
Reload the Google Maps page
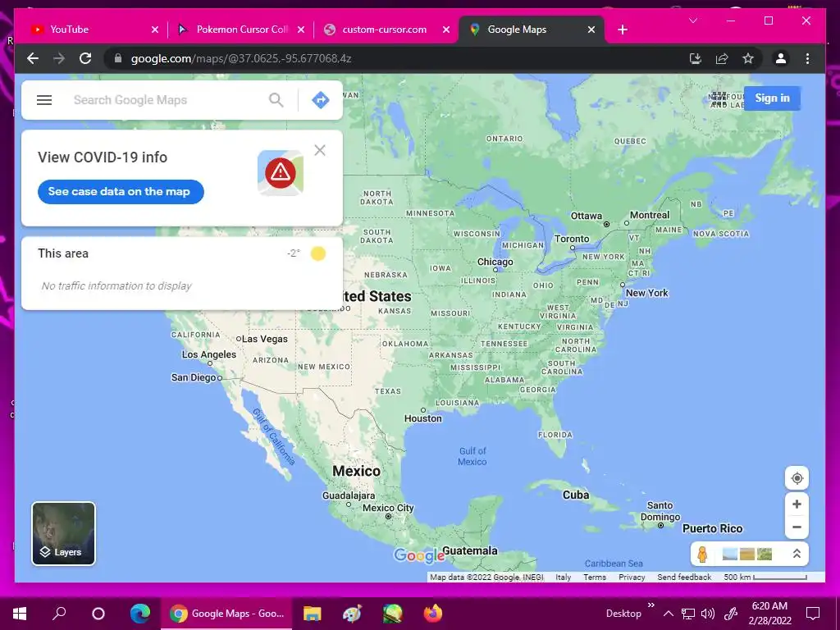click(x=85, y=58)
